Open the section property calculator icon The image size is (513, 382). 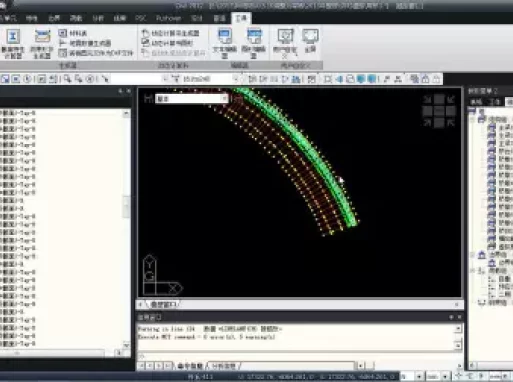click(13, 44)
